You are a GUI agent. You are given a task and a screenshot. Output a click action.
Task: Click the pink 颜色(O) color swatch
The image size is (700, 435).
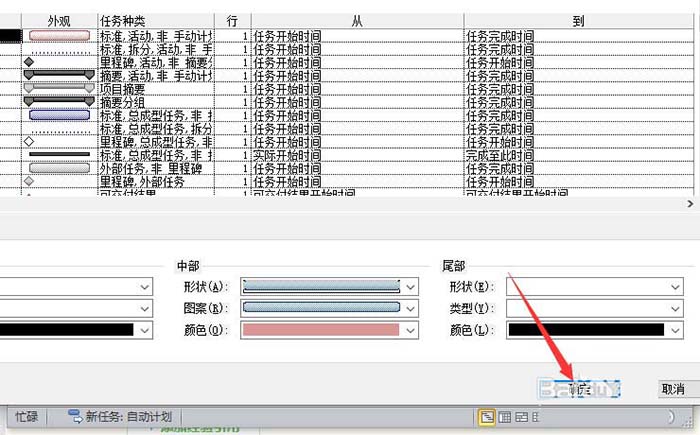click(x=321, y=330)
